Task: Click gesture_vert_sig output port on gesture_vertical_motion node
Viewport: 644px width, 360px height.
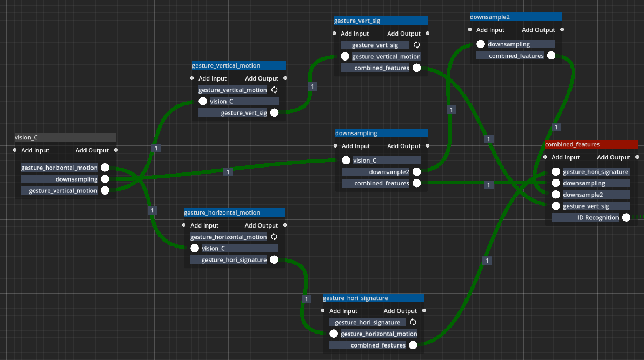Action: coord(274,112)
